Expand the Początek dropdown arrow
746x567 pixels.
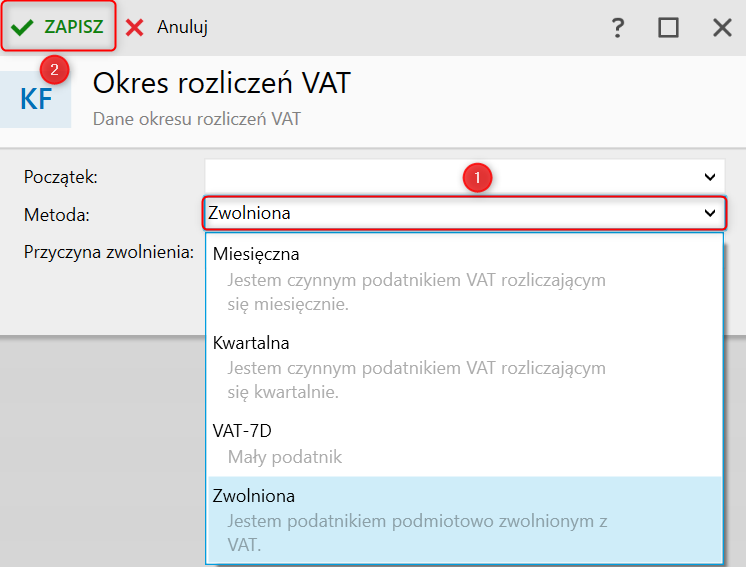tap(710, 177)
